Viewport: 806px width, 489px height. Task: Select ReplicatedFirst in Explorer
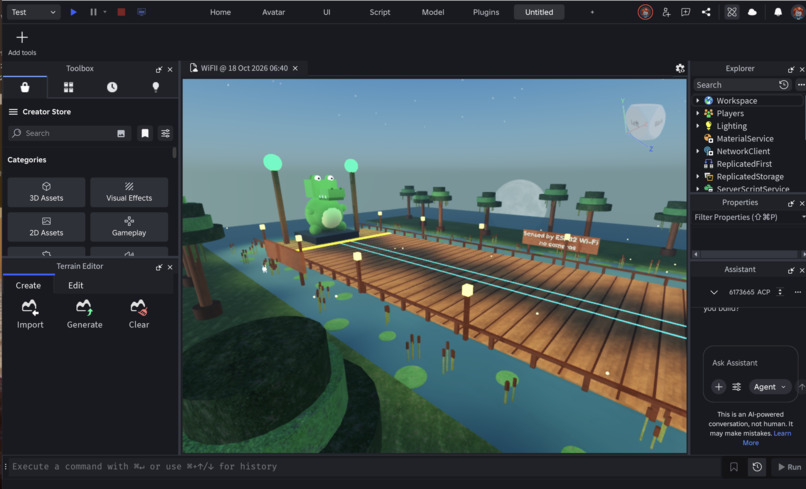tap(744, 164)
